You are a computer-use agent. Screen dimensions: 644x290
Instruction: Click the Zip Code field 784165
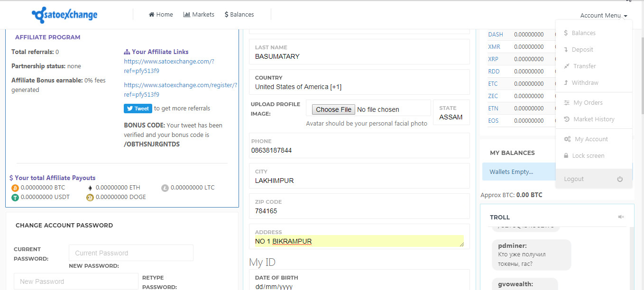(x=359, y=206)
